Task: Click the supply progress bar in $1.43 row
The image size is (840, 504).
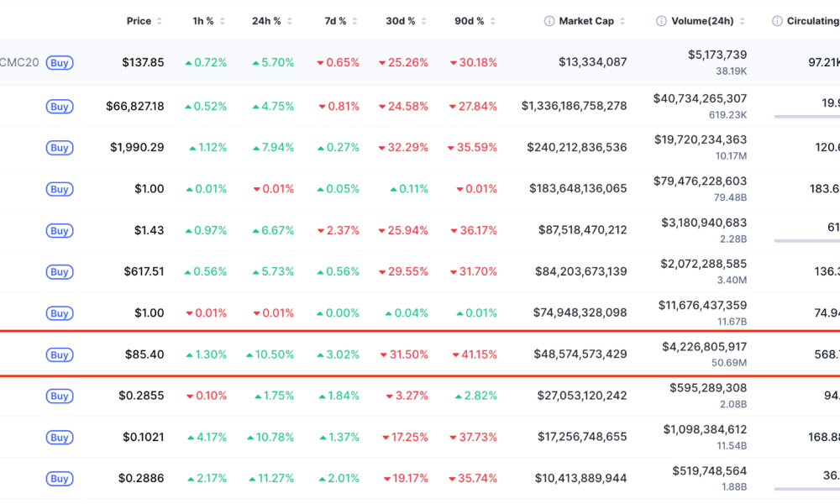Action: (x=806, y=241)
